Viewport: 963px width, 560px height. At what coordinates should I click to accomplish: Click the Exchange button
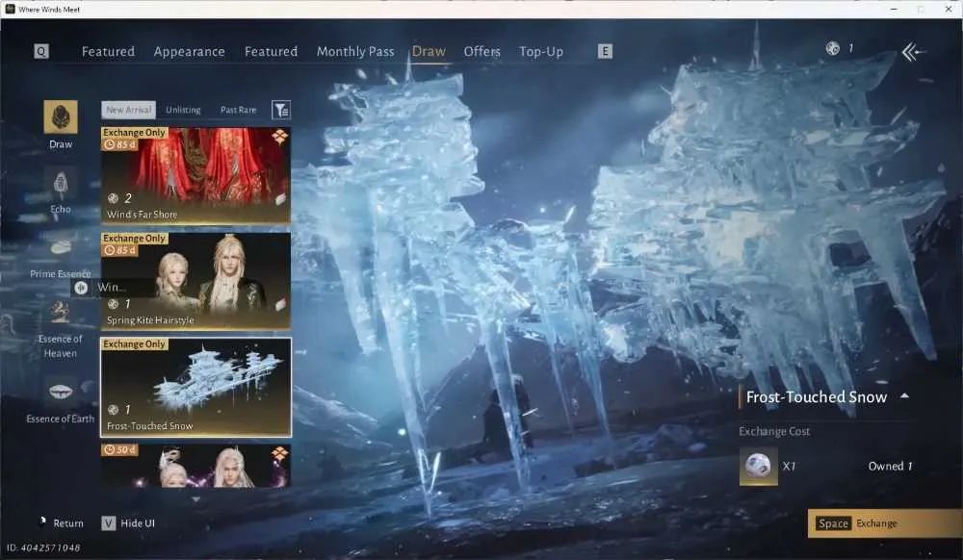885,523
